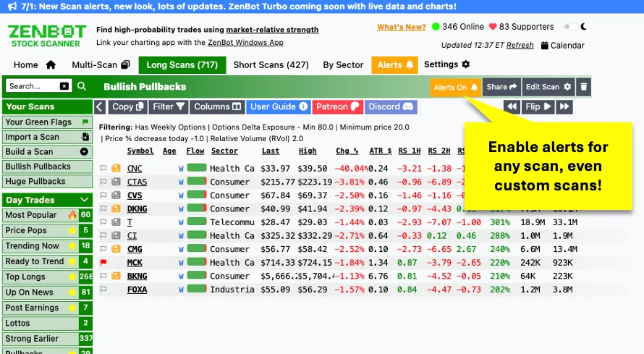Sort table by RS 1H column

tap(410, 151)
